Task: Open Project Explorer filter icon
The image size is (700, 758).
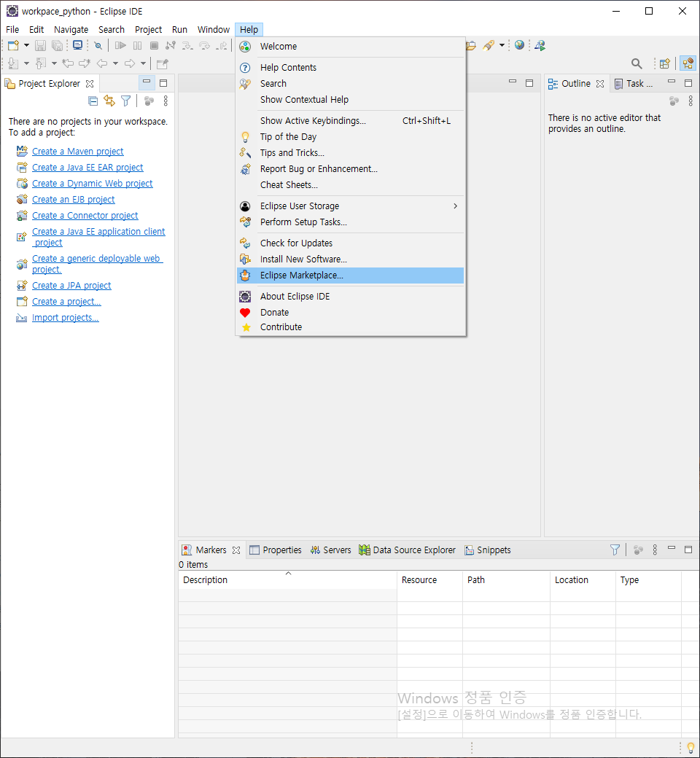Action: (x=125, y=101)
